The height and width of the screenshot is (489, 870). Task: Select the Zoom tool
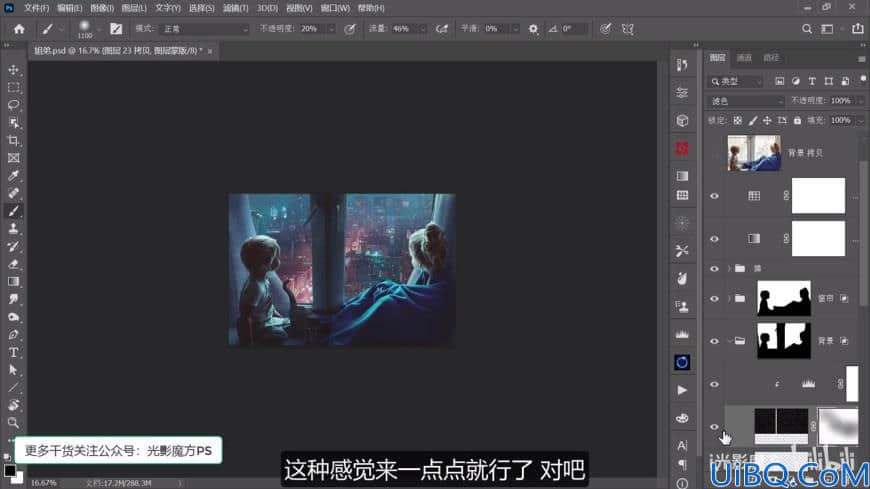coord(13,423)
